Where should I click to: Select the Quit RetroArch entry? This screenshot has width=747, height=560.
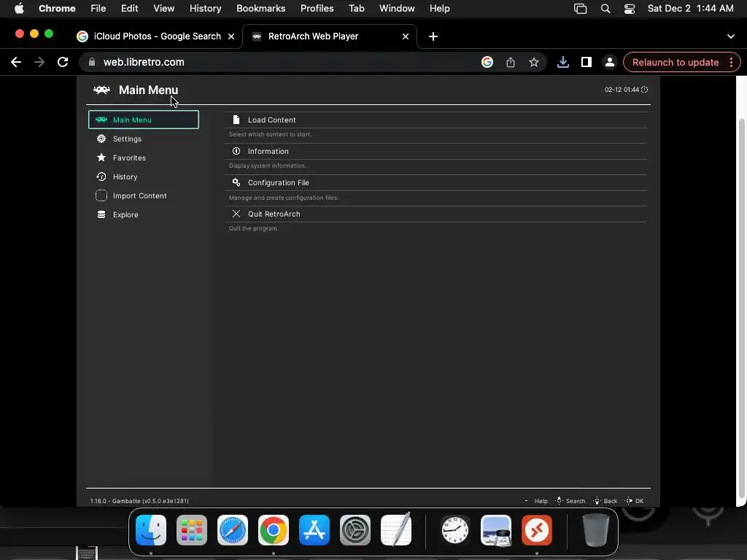click(x=436, y=214)
